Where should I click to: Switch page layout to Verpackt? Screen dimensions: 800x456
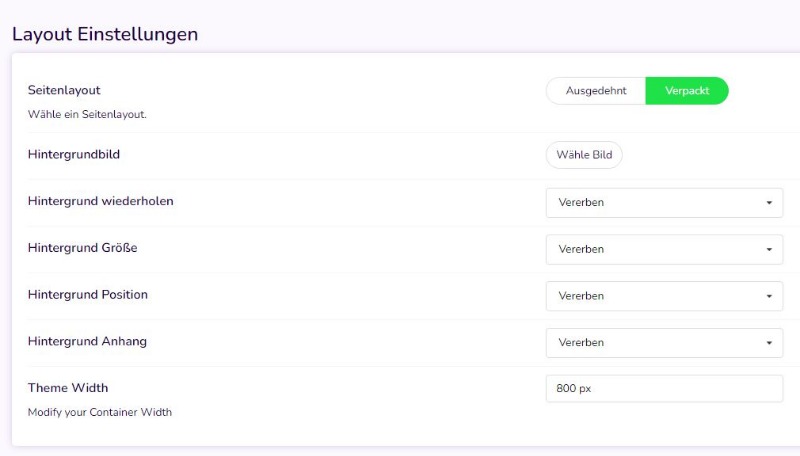687,91
